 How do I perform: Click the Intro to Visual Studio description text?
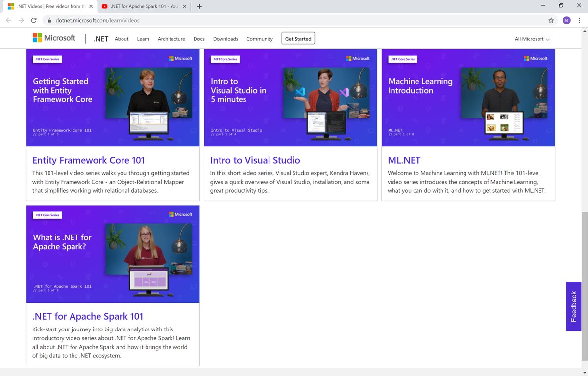pyautogui.click(x=290, y=182)
